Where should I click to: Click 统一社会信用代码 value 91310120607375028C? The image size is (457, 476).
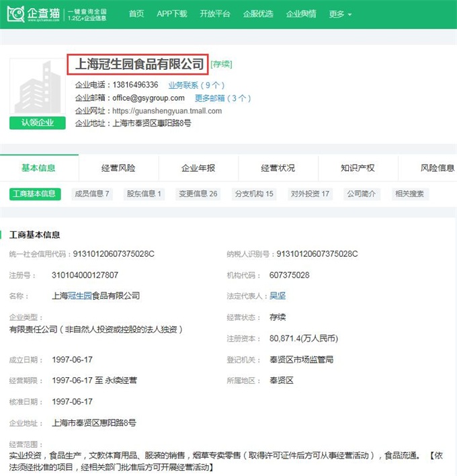coord(114,253)
